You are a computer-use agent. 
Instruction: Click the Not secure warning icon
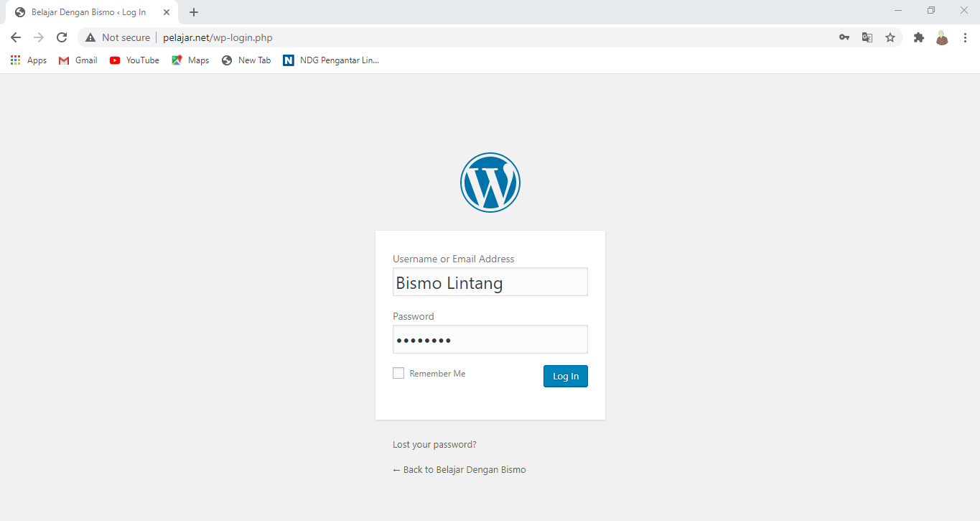click(90, 37)
